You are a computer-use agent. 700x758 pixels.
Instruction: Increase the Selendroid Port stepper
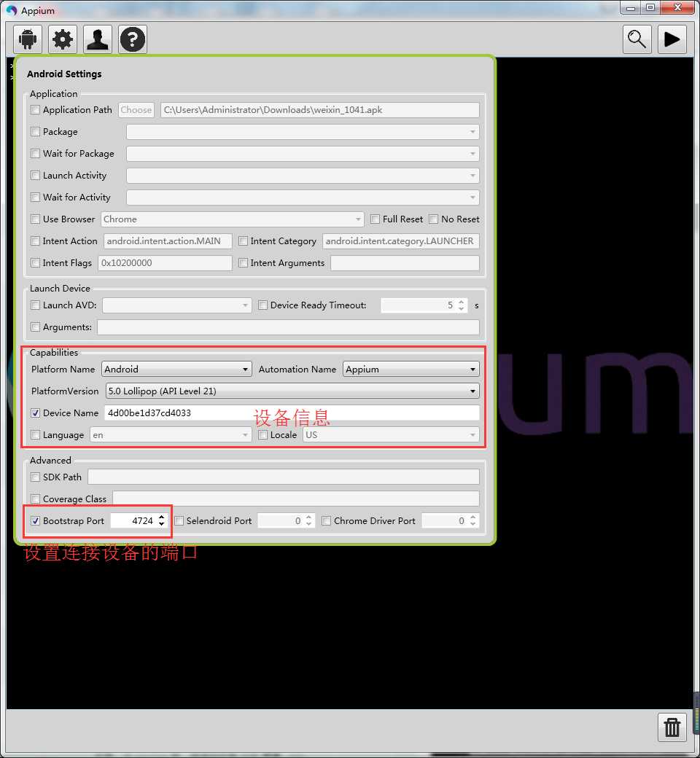coord(308,517)
